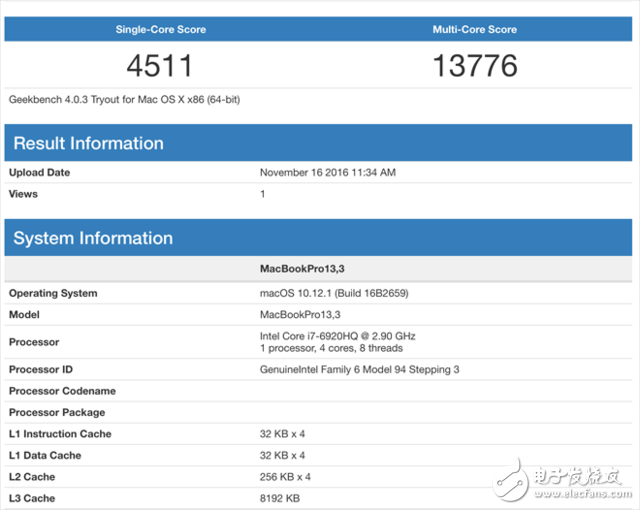This screenshot has height=510, width=640.
Task: Select the Single-Core Score header
Action: coord(161,29)
